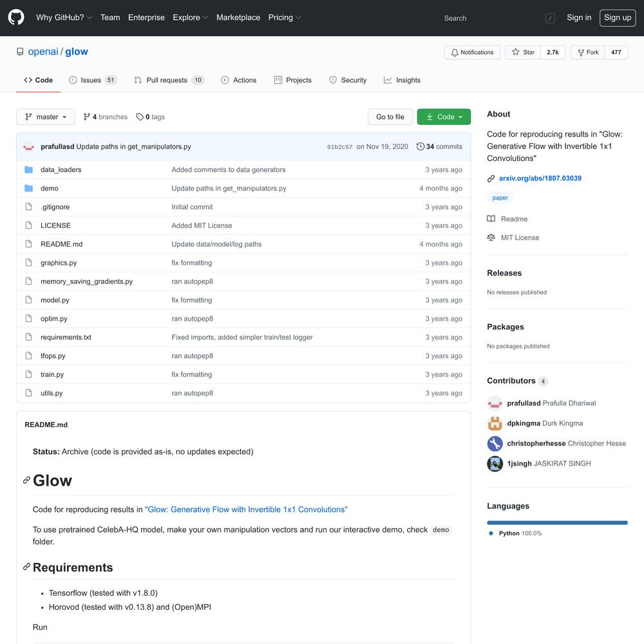Focus the Search input field
The image size is (644, 644).
[499, 18]
